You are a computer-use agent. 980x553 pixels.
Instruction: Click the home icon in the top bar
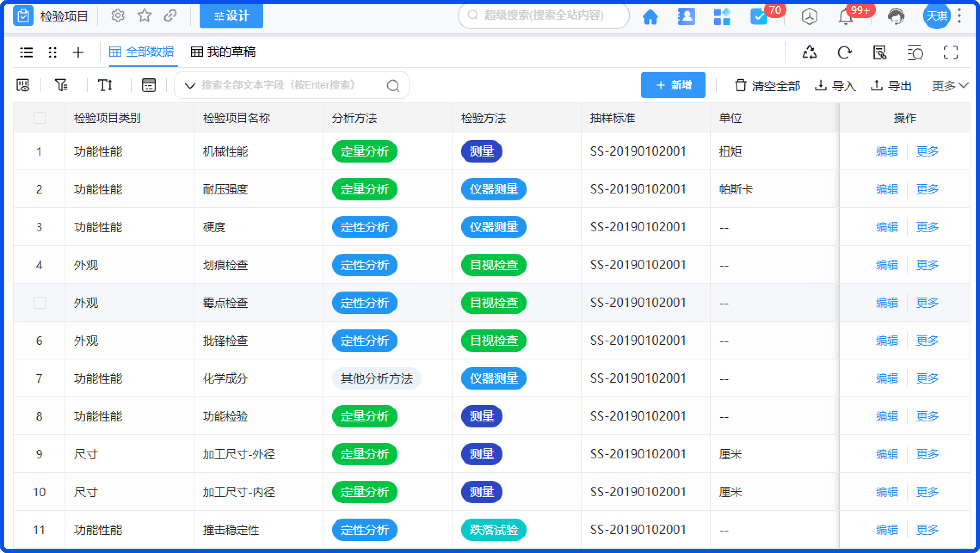[x=651, y=16]
